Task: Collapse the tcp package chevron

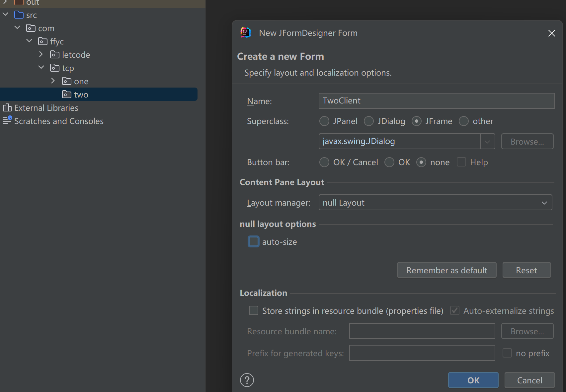Action: pyautogui.click(x=41, y=67)
